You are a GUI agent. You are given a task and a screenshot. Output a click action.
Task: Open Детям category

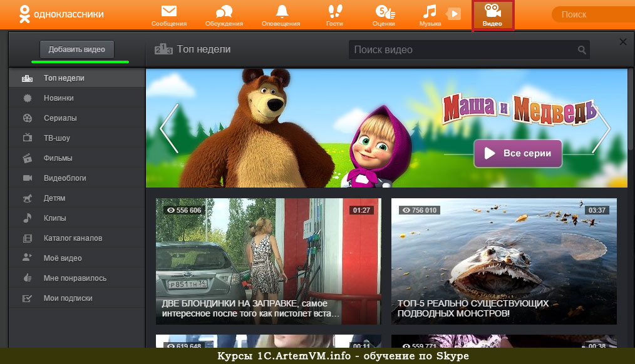(x=77, y=198)
